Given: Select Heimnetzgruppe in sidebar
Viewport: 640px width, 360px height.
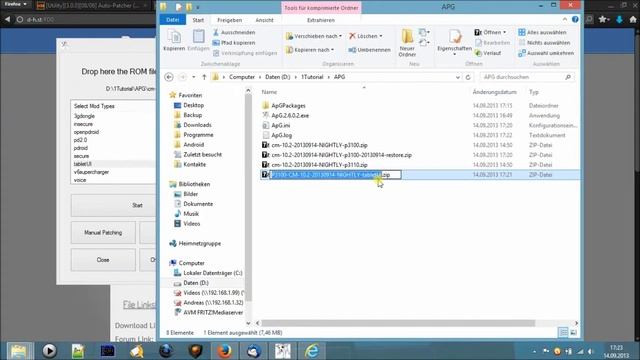Looking at the screenshot, I should [x=199, y=243].
